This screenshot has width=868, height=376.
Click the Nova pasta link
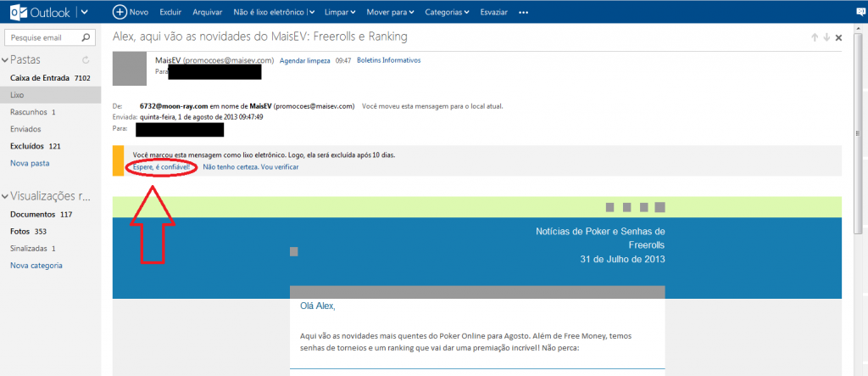[x=30, y=164]
